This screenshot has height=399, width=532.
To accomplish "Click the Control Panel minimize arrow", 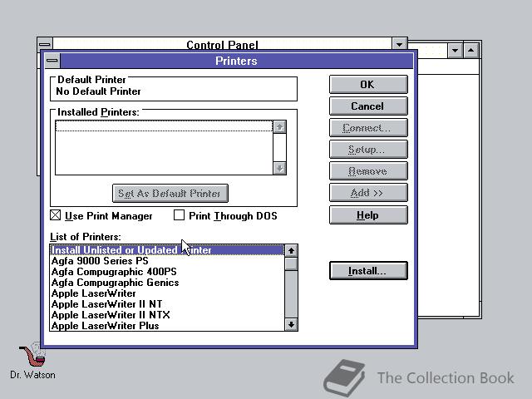I will point(399,44).
